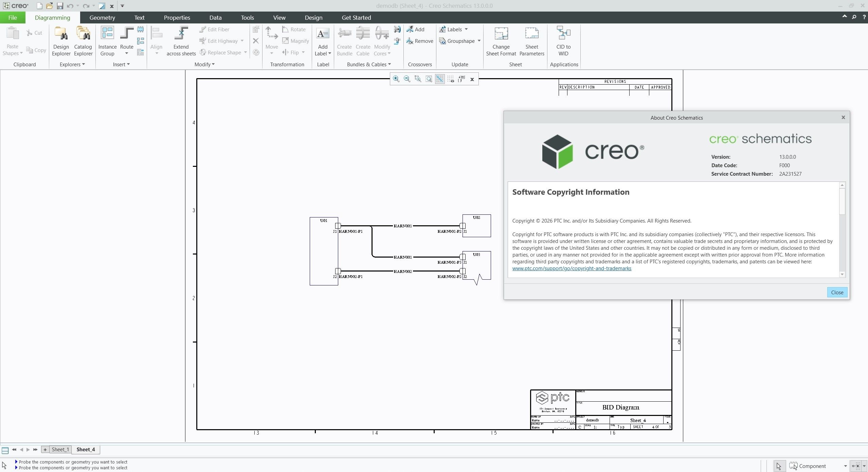The height and width of the screenshot is (472, 868).
Task: Expand the Route dropdown arrow
Action: [127, 53]
